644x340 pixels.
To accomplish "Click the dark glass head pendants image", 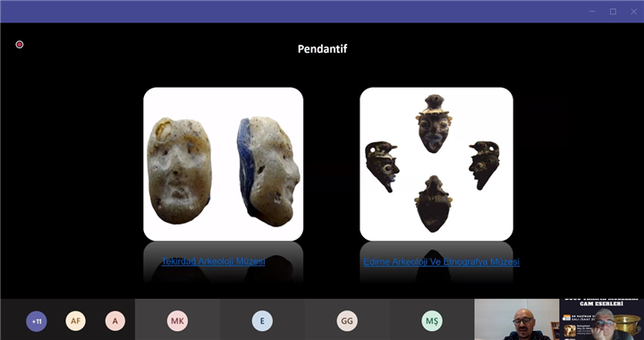I will [436, 164].
